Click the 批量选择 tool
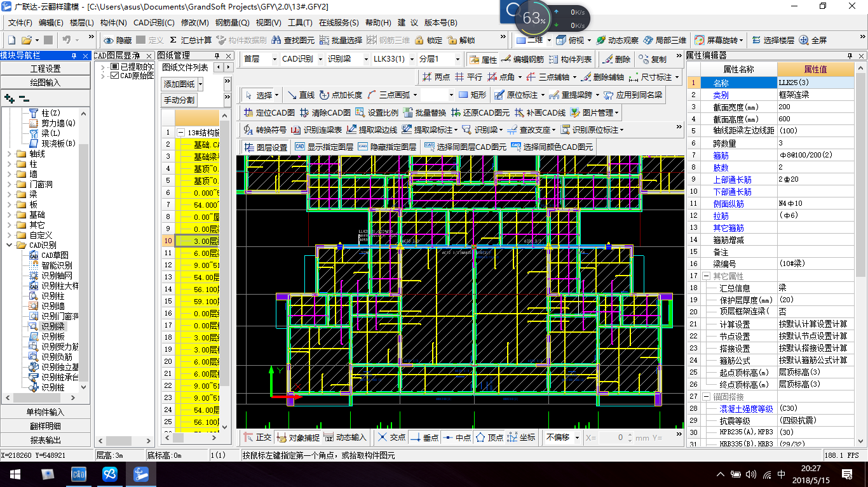 (341, 40)
